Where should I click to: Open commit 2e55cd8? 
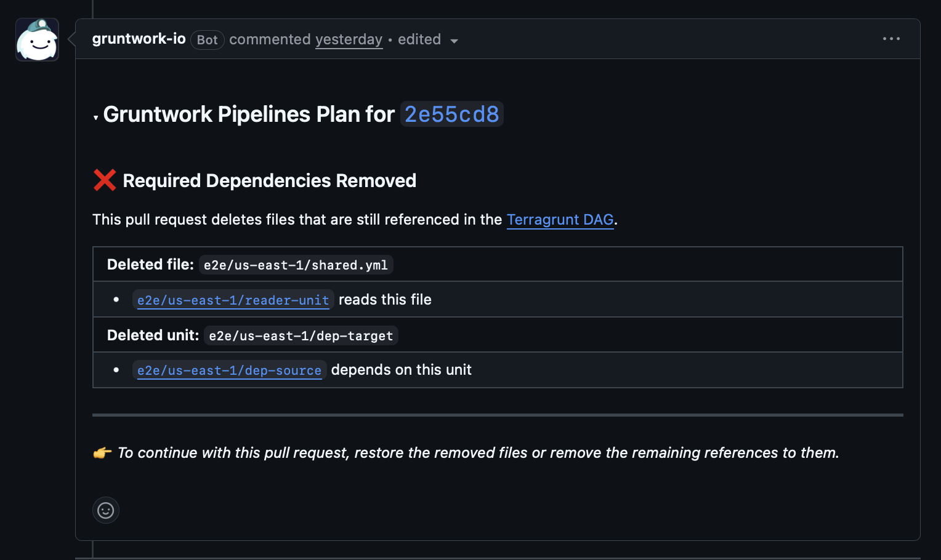[452, 114]
